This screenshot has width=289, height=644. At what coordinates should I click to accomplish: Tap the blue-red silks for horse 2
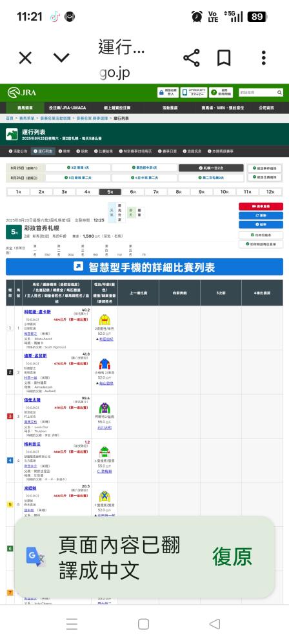[x=105, y=364]
